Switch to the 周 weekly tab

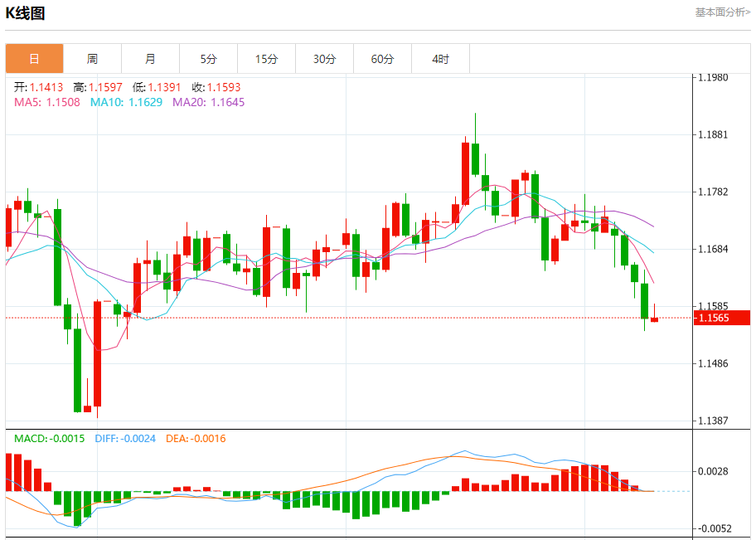click(92, 59)
